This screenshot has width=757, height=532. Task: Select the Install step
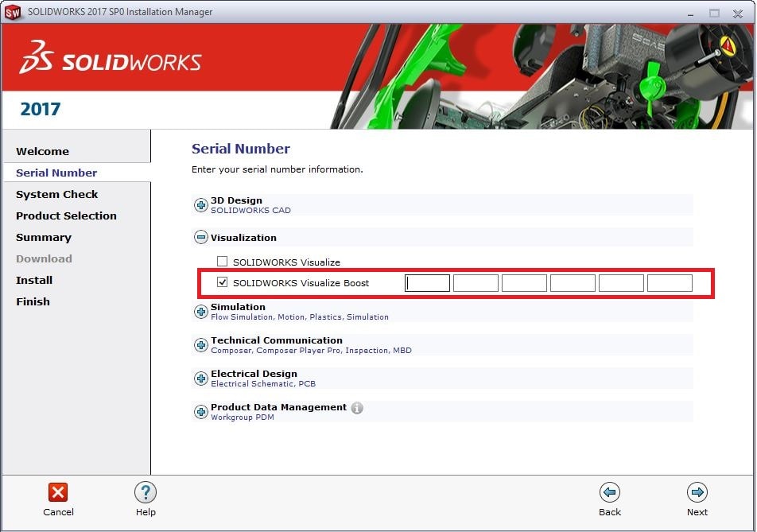(33, 280)
